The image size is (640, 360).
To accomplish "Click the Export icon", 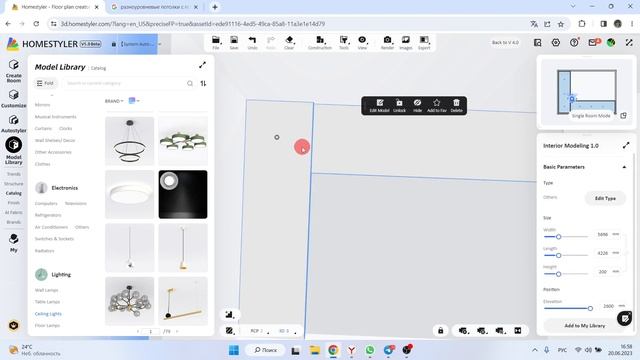I will [x=424, y=42].
